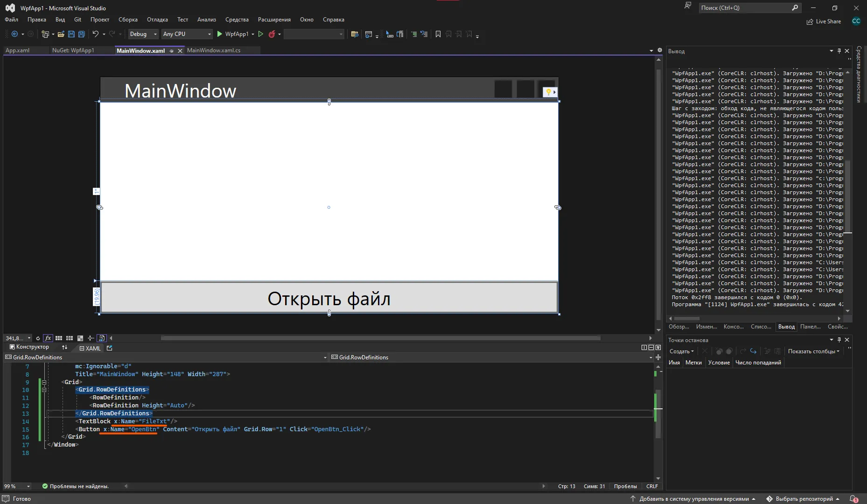
Task: Click the comment-out lines toolbar icon
Action: [413, 34]
